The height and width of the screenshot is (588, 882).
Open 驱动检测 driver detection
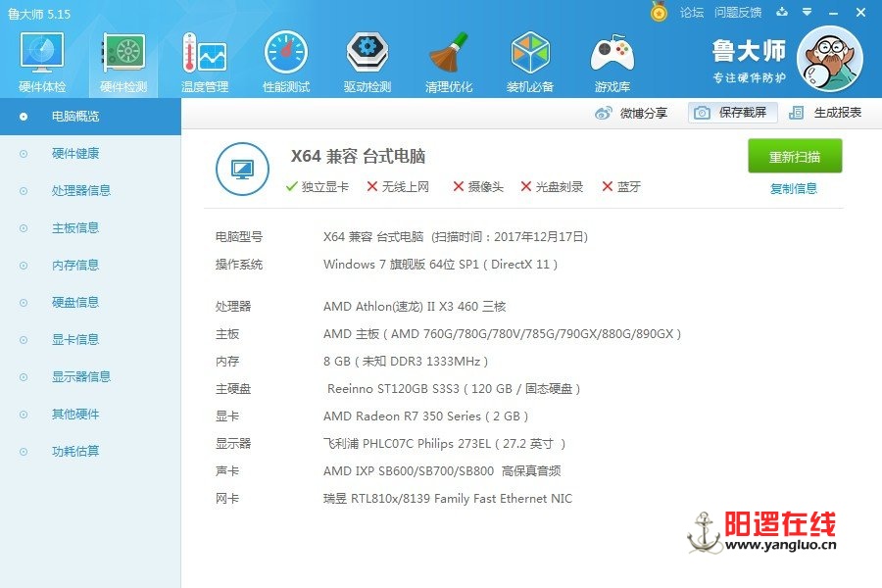click(x=367, y=62)
